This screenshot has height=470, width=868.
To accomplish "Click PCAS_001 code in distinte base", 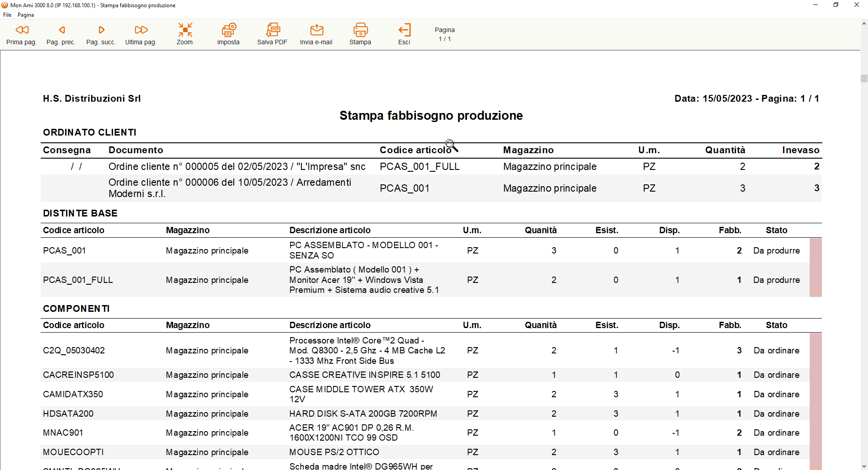I will tap(64, 251).
